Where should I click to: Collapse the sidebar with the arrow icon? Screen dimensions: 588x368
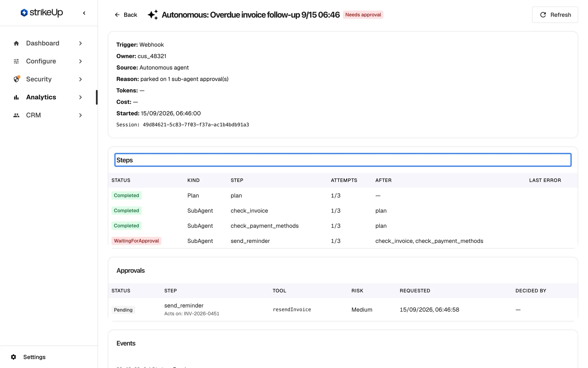(84, 13)
